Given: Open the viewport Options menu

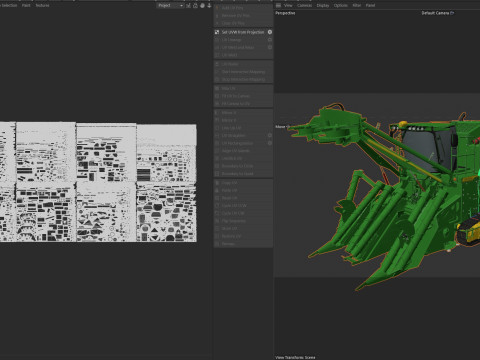Looking at the screenshot, I should coord(341,5).
